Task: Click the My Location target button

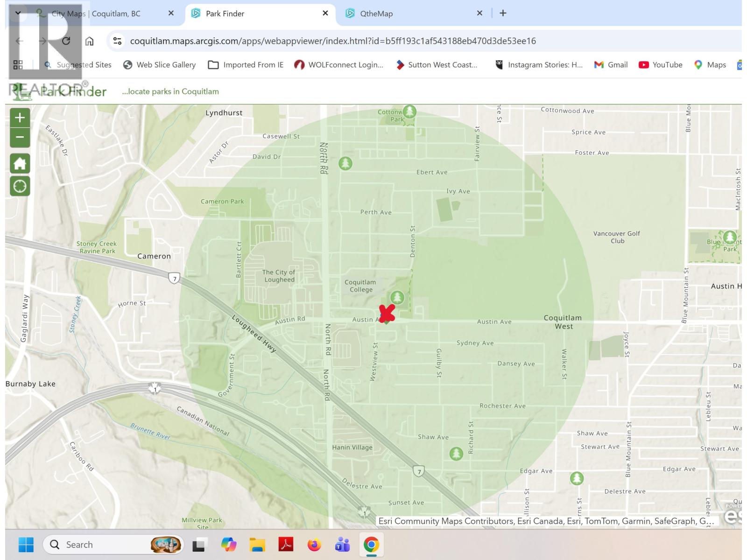Action: coord(20,186)
